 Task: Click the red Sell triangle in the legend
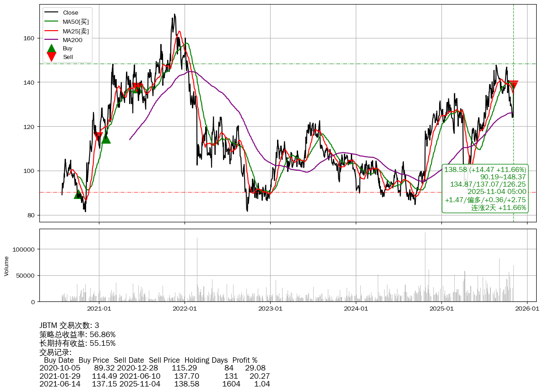click(x=52, y=57)
